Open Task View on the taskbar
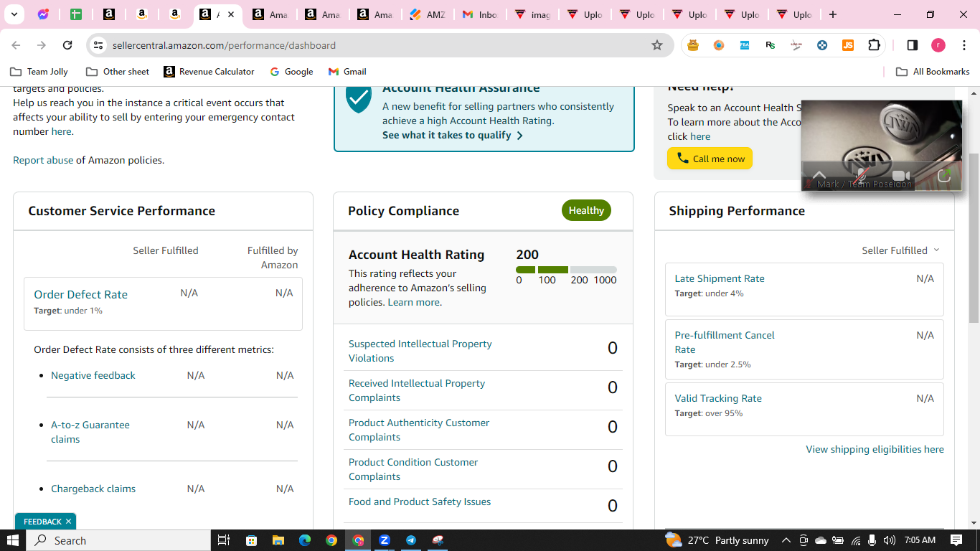 pos(223,540)
